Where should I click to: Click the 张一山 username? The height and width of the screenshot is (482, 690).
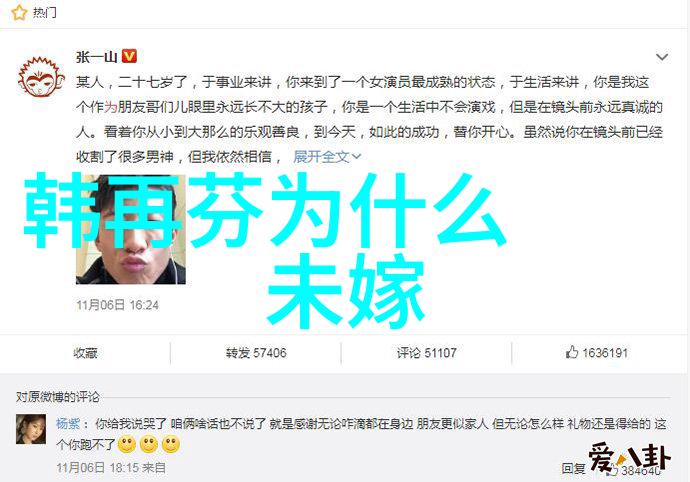[96, 57]
